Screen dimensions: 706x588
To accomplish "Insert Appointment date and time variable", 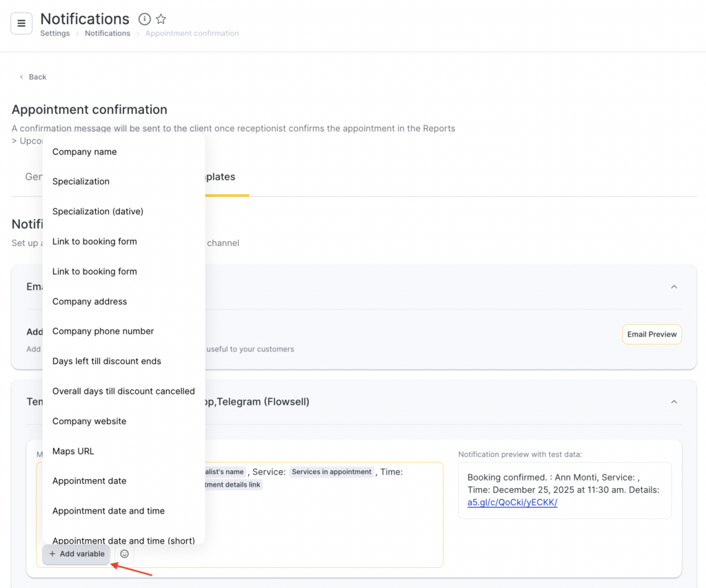I will 108,511.
